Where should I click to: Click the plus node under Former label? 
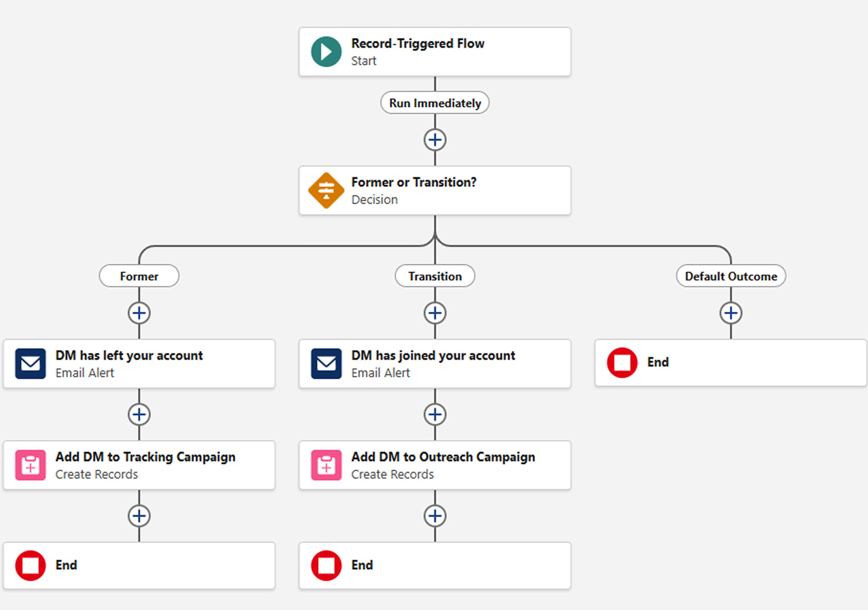point(139,313)
